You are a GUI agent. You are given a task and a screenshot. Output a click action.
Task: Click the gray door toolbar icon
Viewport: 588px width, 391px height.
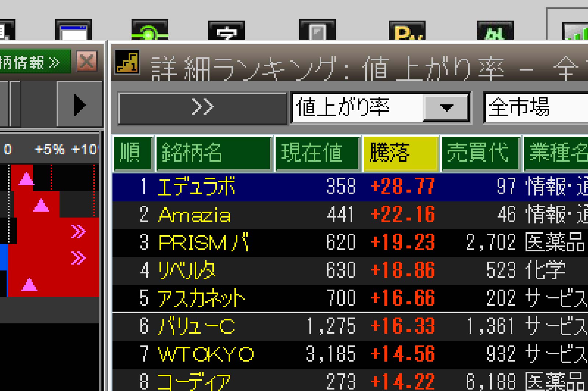317,30
